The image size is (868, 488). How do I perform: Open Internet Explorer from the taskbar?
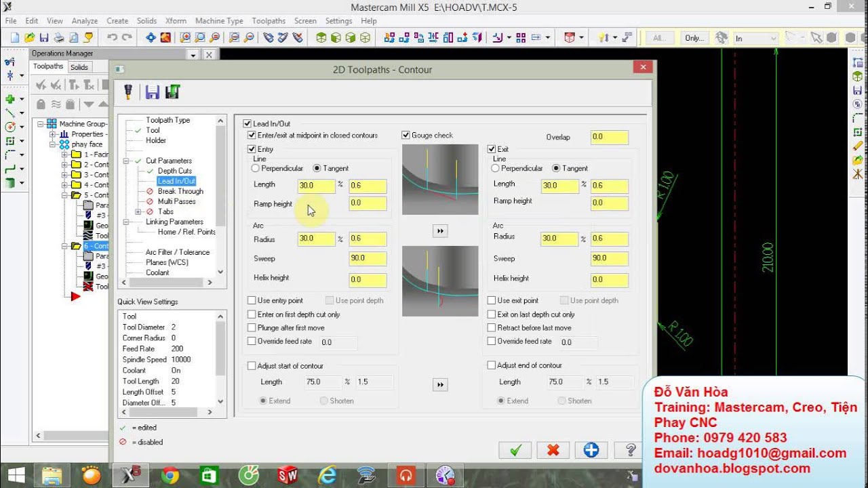point(327,475)
